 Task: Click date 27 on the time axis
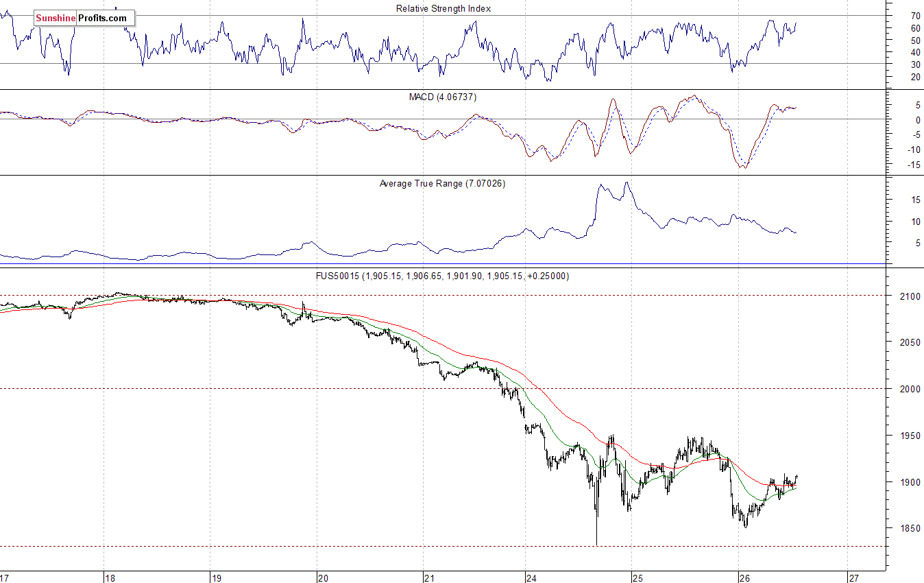click(x=854, y=578)
